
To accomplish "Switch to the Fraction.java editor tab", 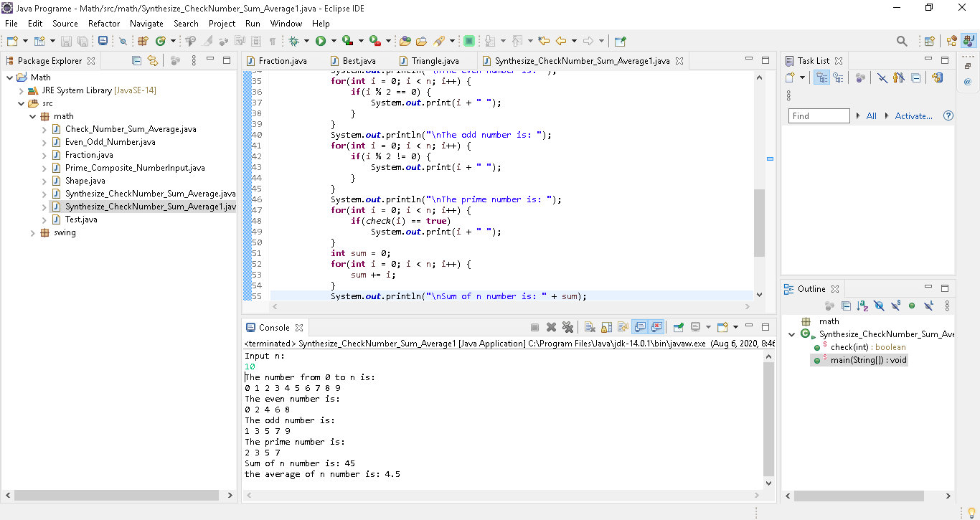I will [x=284, y=60].
